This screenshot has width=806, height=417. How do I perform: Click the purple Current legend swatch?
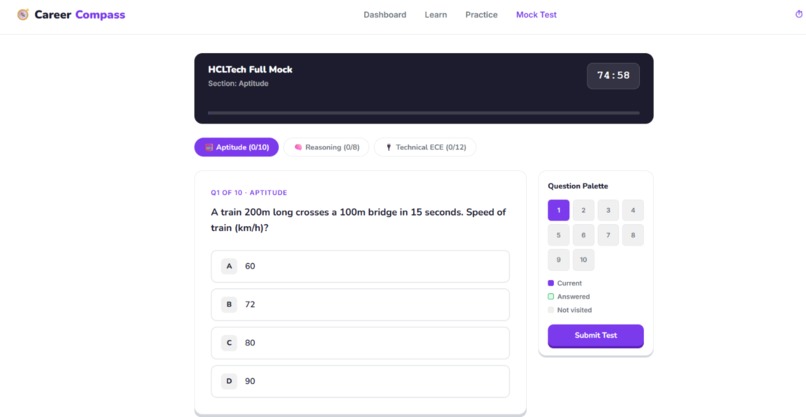(x=551, y=283)
